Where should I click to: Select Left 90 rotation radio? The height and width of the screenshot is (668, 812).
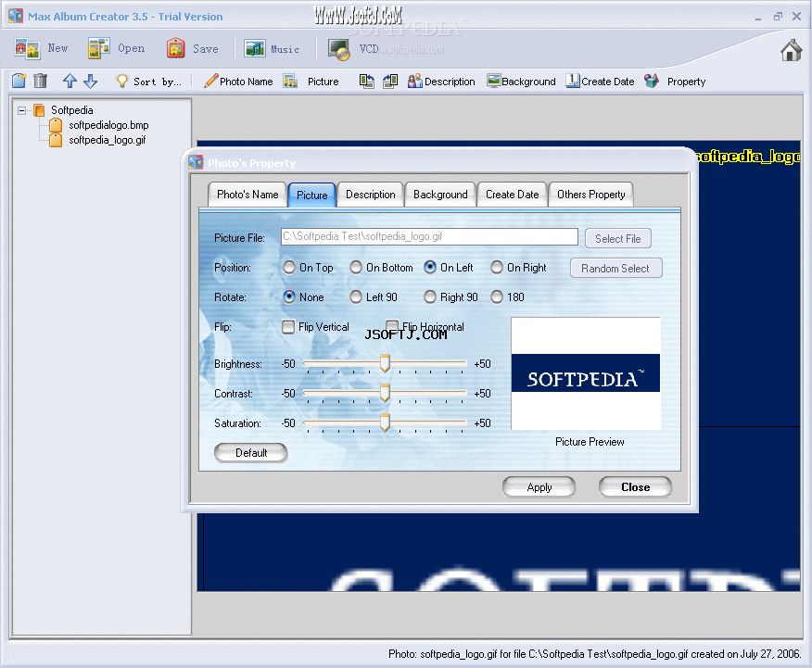coord(356,296)
